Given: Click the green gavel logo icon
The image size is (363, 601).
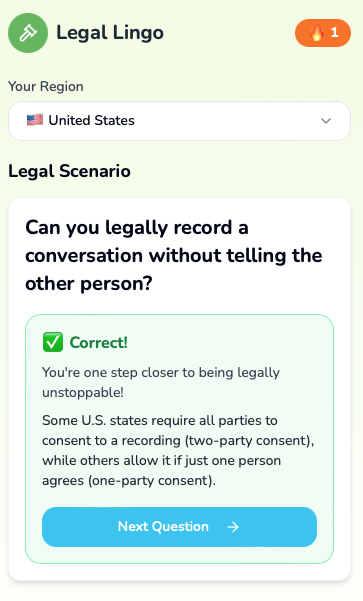Looking at the screenshot, I should pyautogui.click(x=28, y=33).
